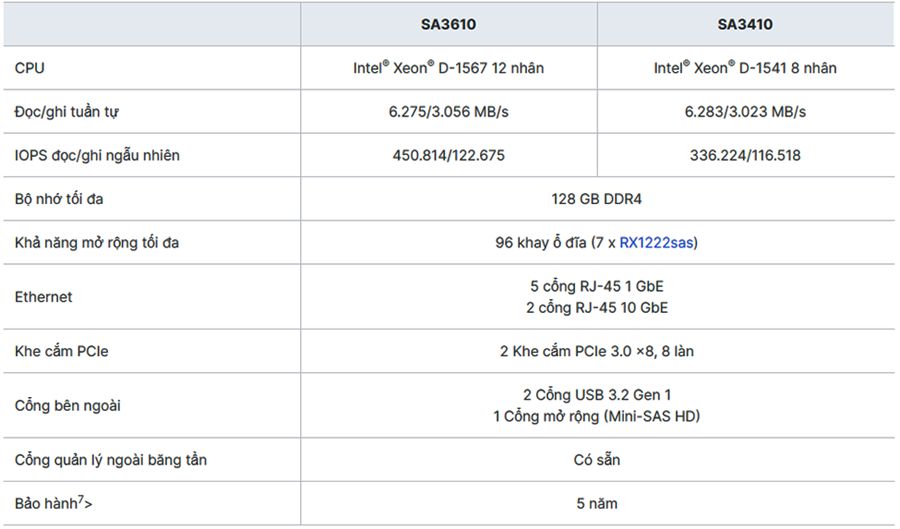The height and width of the screenshot is (529, 900).
Task: Select '1 Cổng mở rộng (Mini-SAS HD)' line
Action: (x=596, y=416)
